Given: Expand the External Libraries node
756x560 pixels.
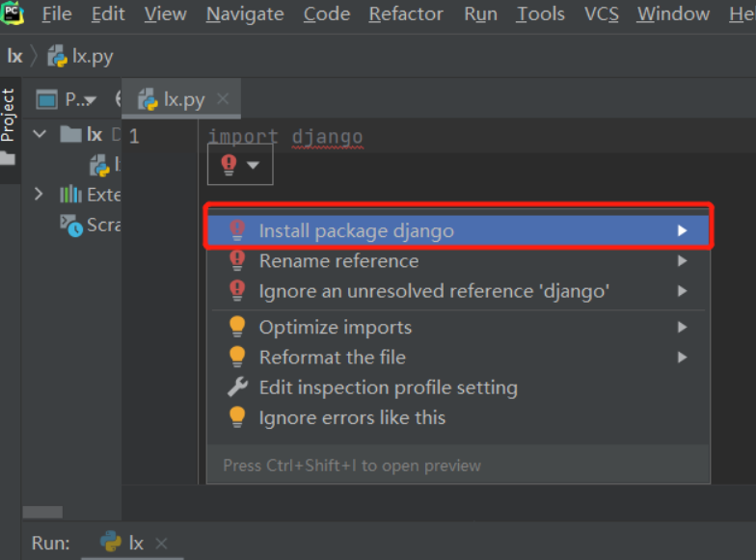Looking at the screenshot, I should click(39, 195).
